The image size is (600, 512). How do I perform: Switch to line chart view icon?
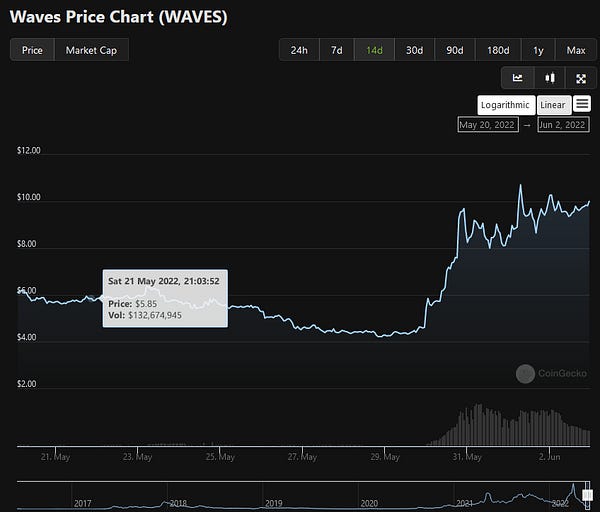518,78
